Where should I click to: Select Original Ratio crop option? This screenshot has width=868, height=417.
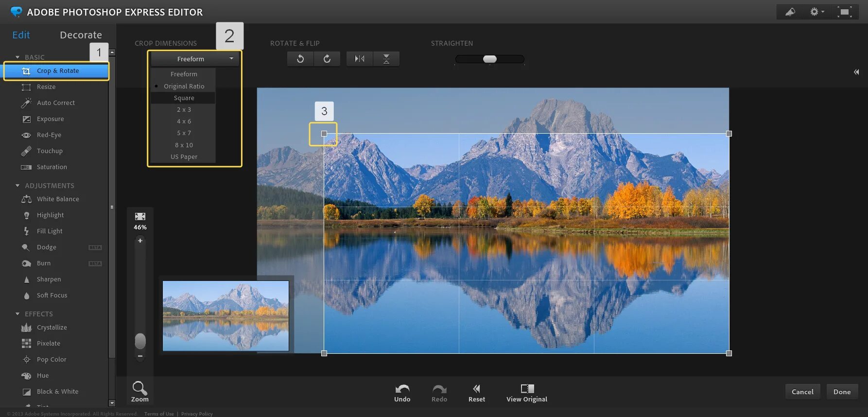tap(183, 86)
